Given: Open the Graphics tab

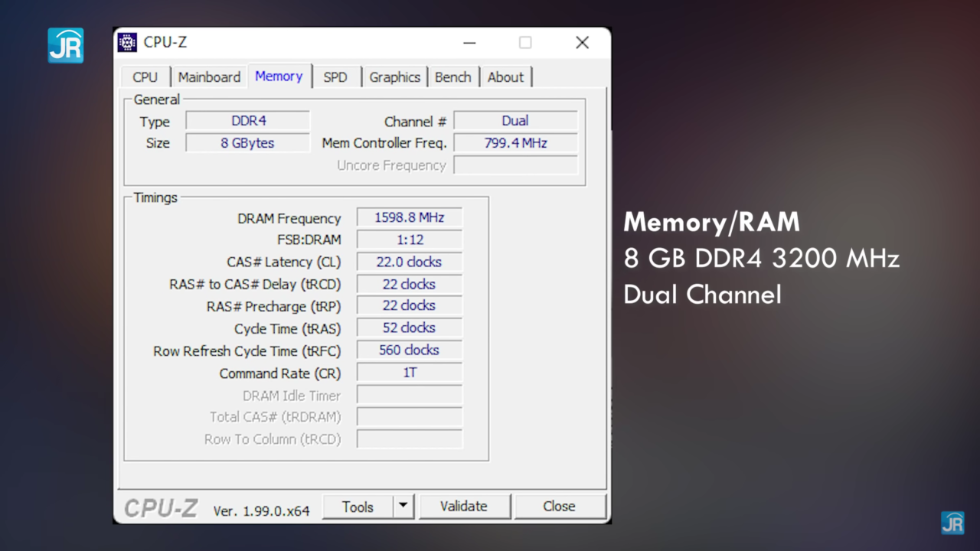Looking at the screenshot, I should click(394, 77).
